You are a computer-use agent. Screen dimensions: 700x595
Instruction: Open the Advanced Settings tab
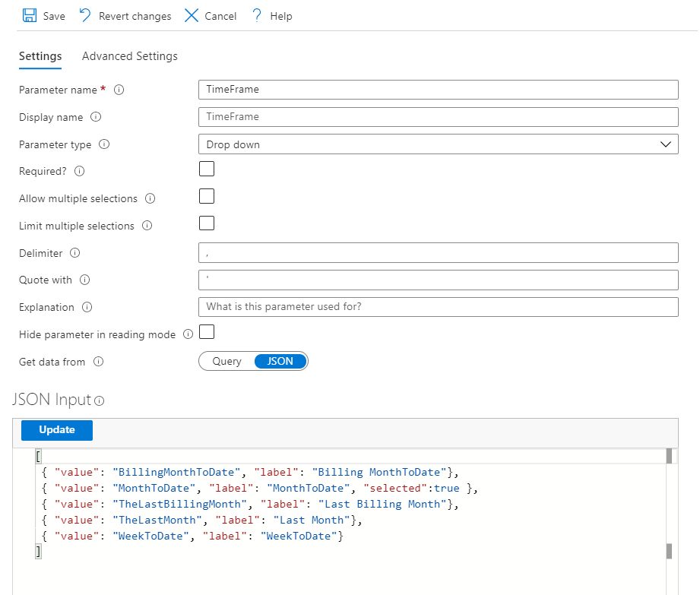coord(130,56)
